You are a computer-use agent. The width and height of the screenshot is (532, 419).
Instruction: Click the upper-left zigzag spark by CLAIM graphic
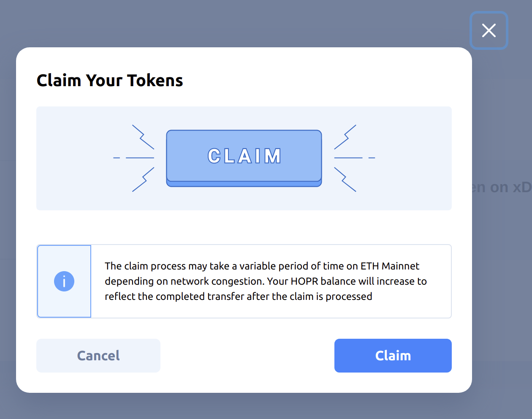[x=143, y=137]
